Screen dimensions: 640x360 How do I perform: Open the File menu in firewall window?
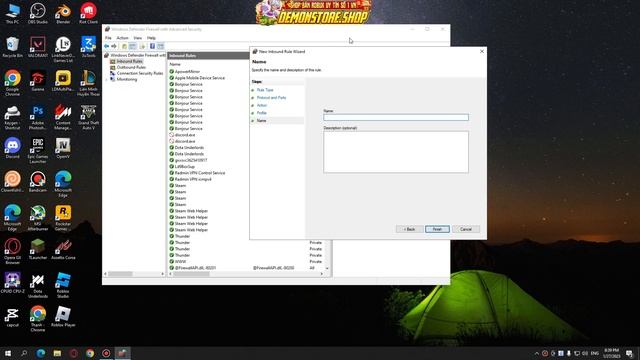108,38
